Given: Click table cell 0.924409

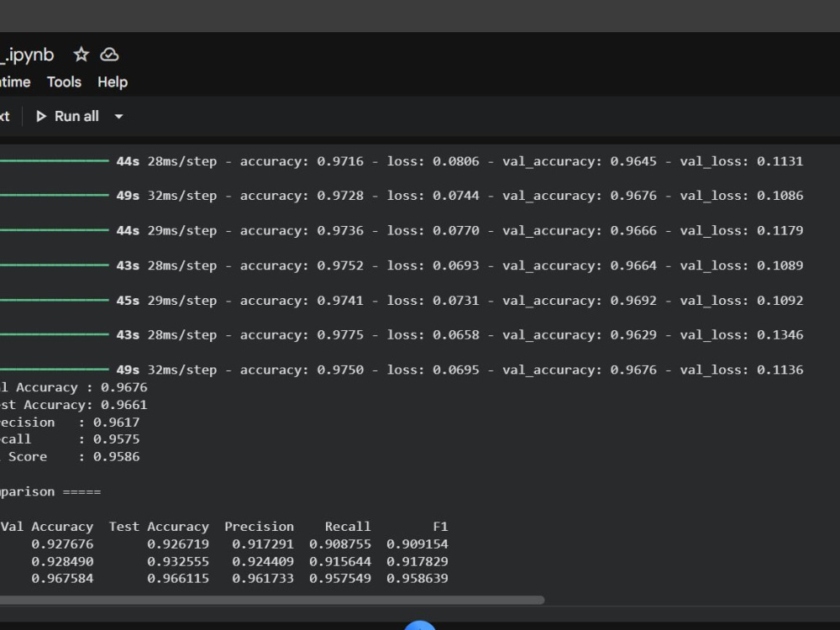Looking at the screenshot, I should click(x=262, y=561).
